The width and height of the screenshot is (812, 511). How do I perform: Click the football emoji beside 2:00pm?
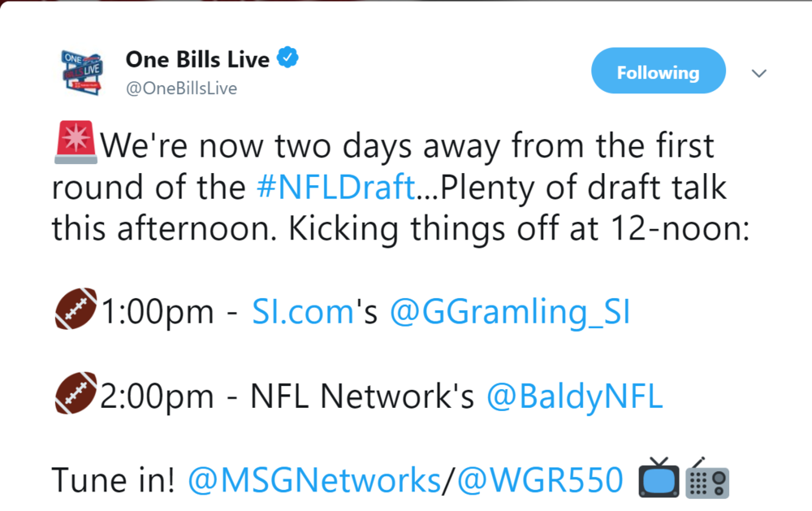coord(76,393)
